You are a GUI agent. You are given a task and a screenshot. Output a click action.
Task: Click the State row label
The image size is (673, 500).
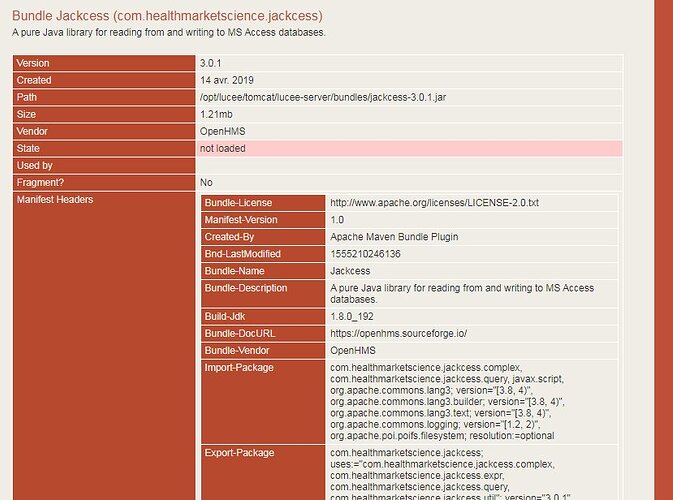[x=28, y=148]
